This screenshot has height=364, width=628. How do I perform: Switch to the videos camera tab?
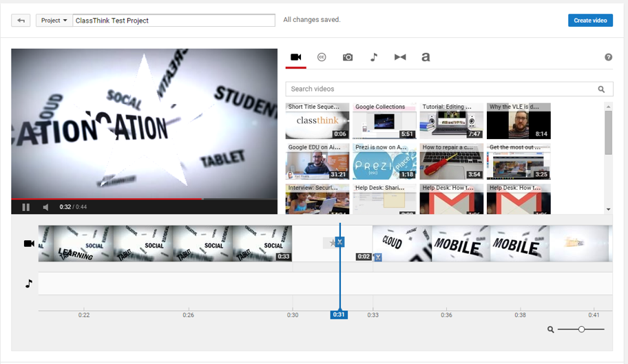296,57
